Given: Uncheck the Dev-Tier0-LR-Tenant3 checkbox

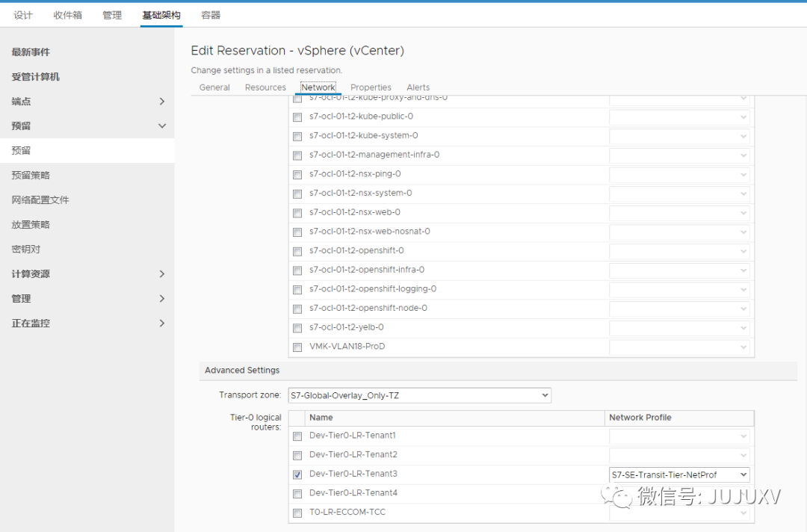Looking at the screenshot, I should point(297,474).
